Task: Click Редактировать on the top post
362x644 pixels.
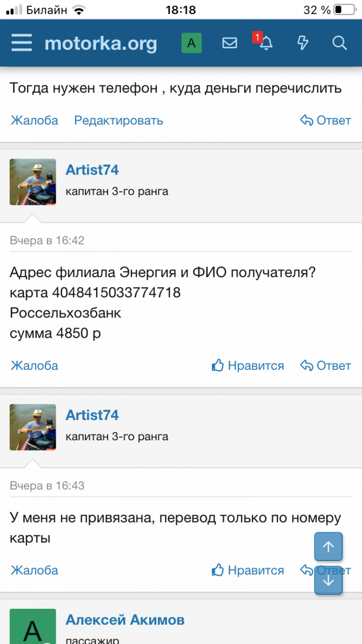Action: coord(119,121)
